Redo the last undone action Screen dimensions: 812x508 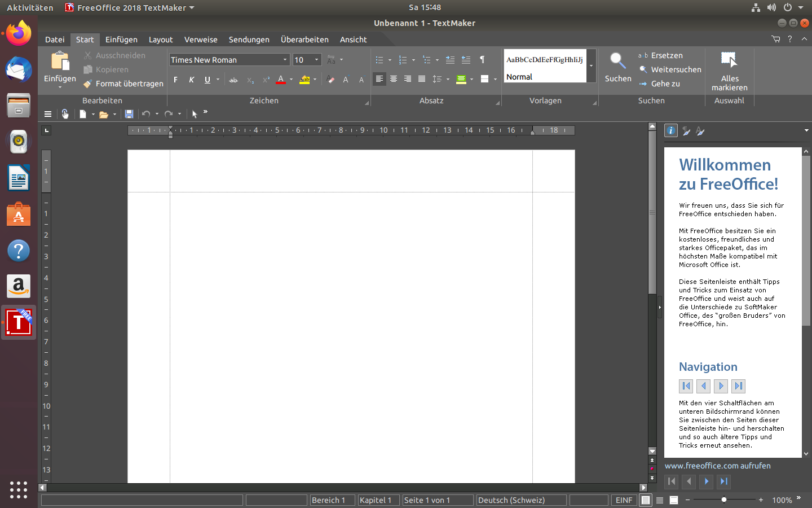point(169,114)
